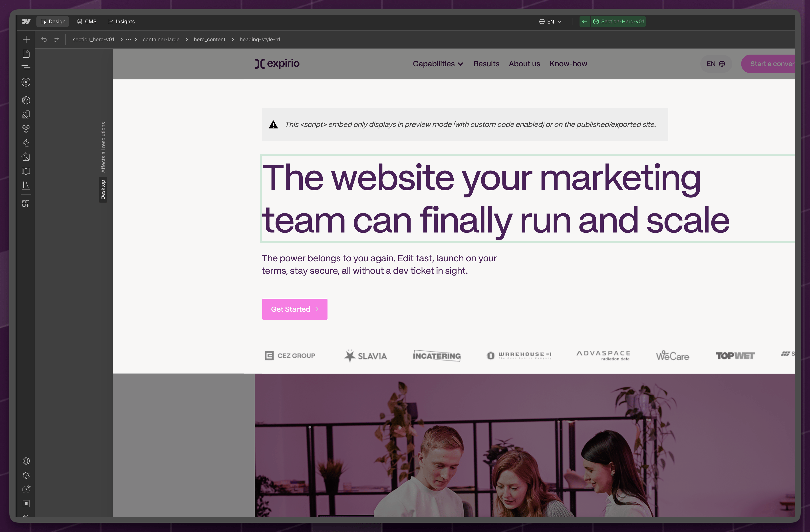Click the Get Started button

pyautogui.click(x=295, y=309)
